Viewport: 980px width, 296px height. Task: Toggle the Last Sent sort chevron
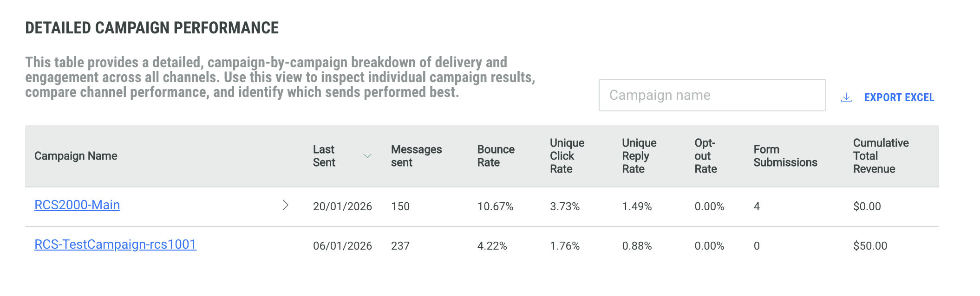coord(367,156)
